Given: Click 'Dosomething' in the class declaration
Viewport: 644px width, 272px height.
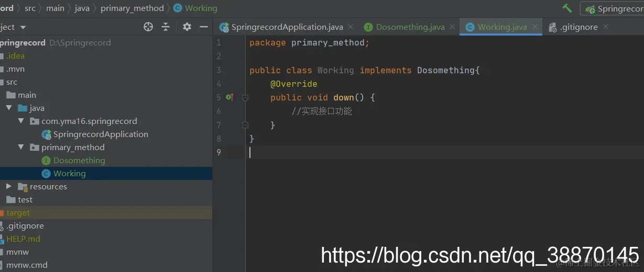Looking at the screenshot, I should point(446,70).
